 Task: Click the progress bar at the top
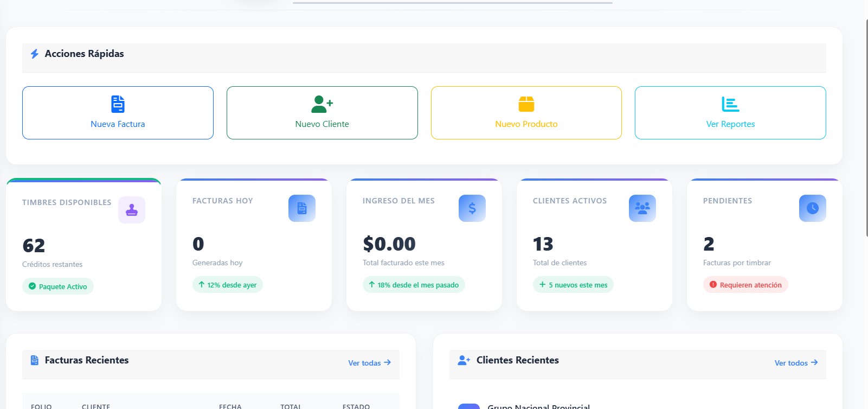click(453, 3)
